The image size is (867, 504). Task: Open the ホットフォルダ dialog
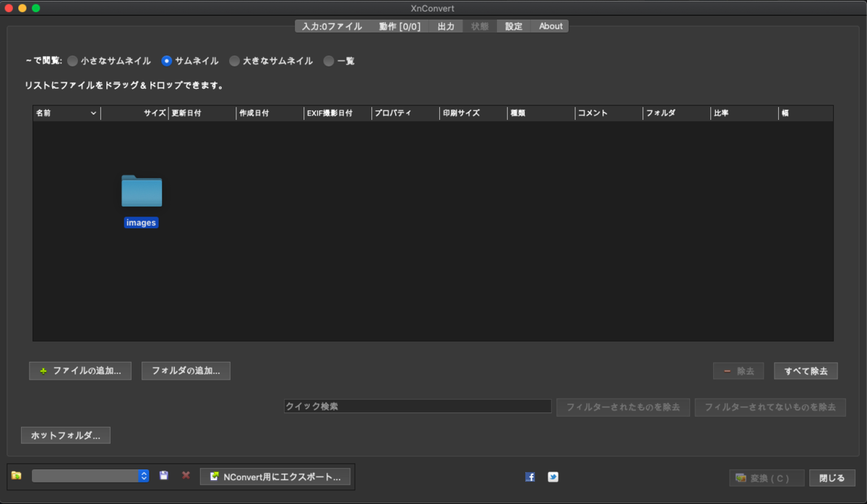tap(65, 435)
